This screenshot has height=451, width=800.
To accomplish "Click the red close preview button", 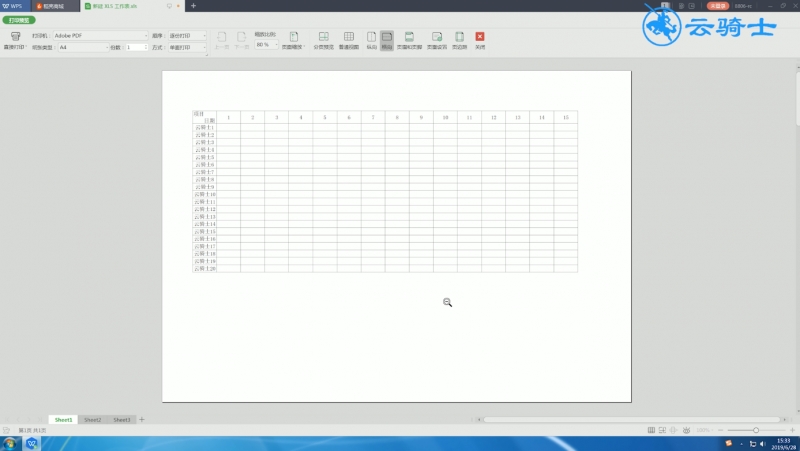I will tap(480, 36).
